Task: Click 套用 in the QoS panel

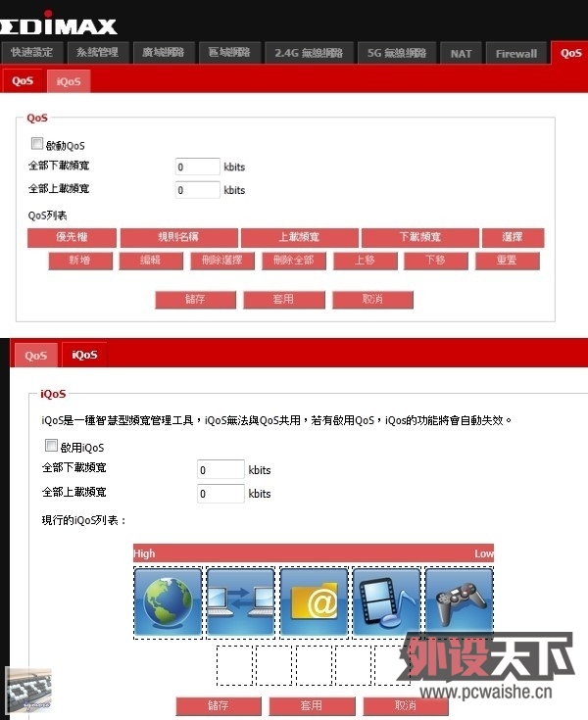Action: pos(284,300)
